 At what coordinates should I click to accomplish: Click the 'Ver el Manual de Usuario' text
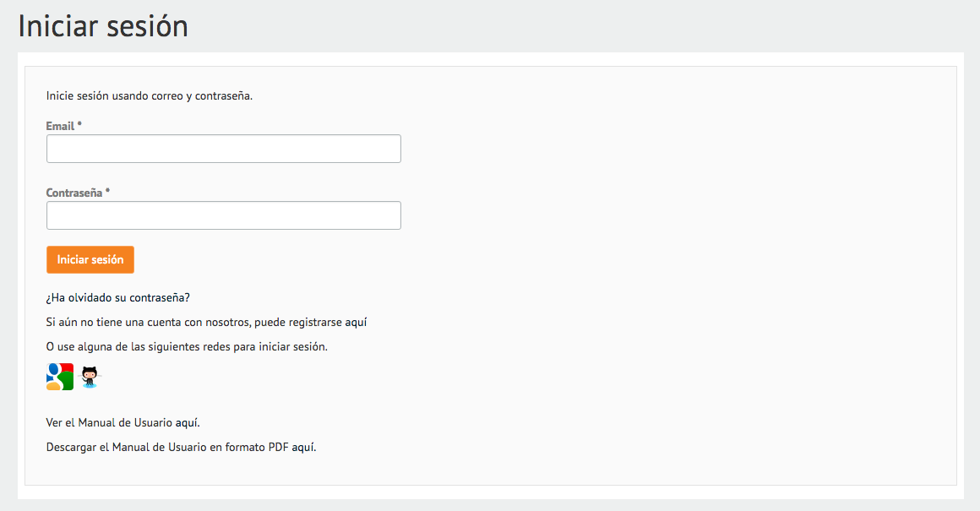point(109,423)
